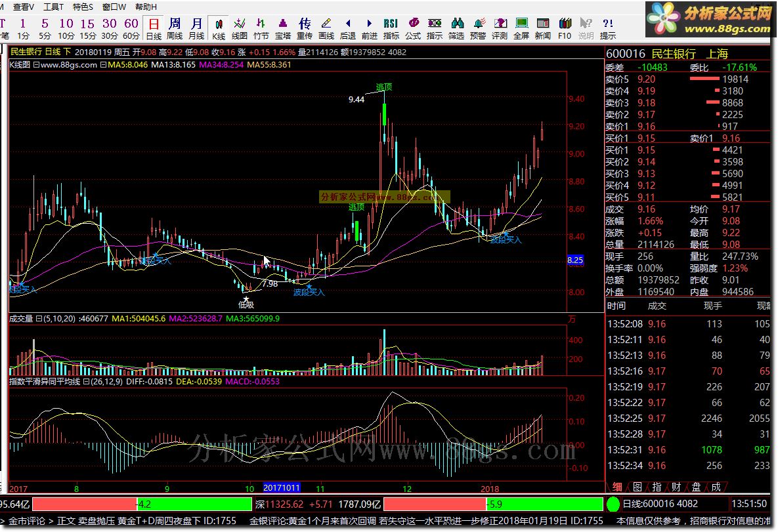Select the 20171011 highlighted date marker
The image size is (778, 532).
coord(282,488)
